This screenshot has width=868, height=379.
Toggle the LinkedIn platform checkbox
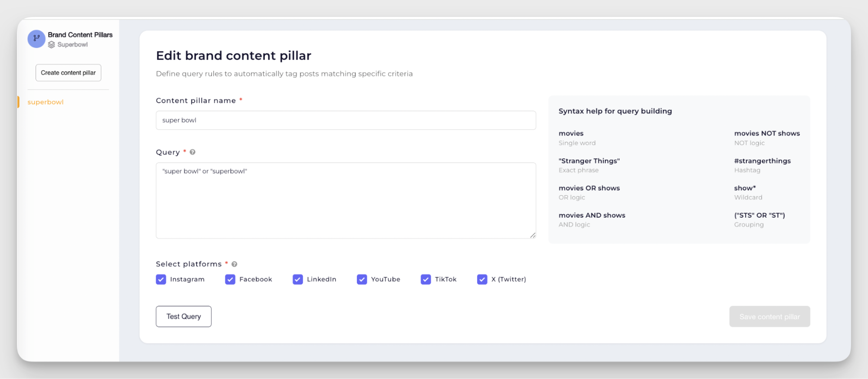(x=298, y=279)
